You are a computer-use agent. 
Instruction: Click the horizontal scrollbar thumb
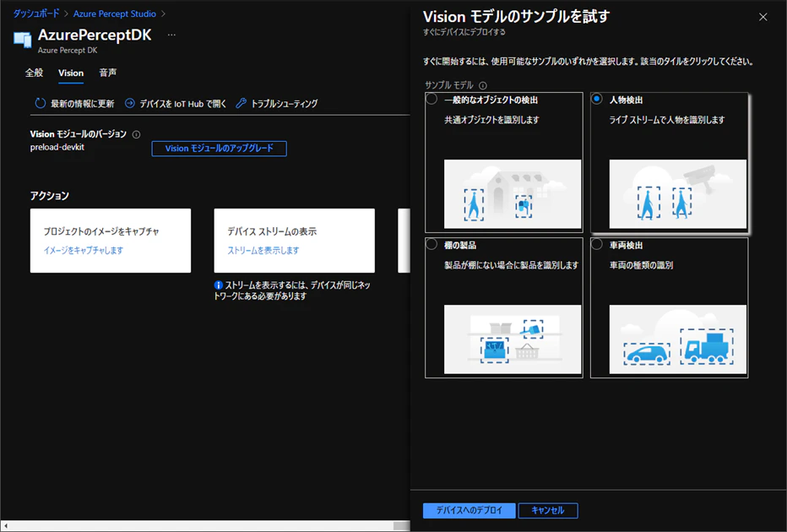(402, 526)
